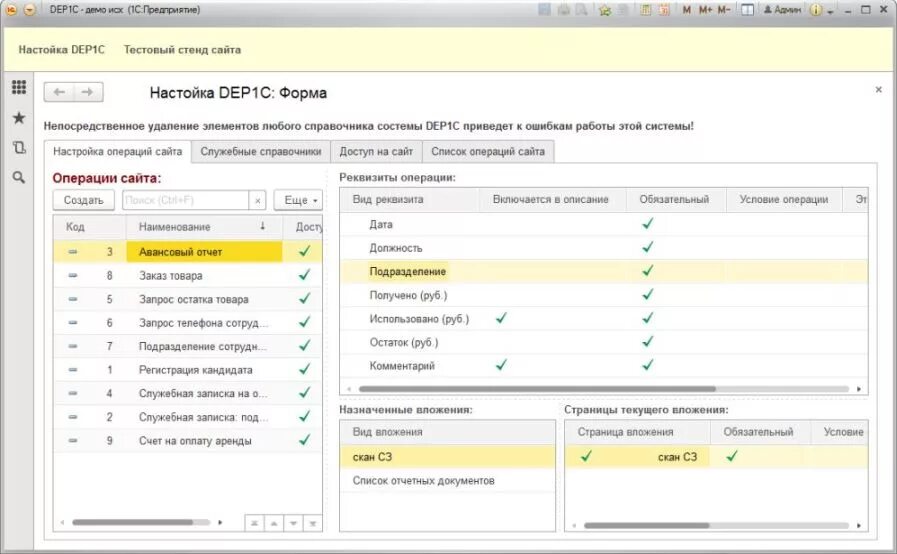Clear the search field with x button
The width and height of the screenshot is (897, 554).
[x=257, y=200]
